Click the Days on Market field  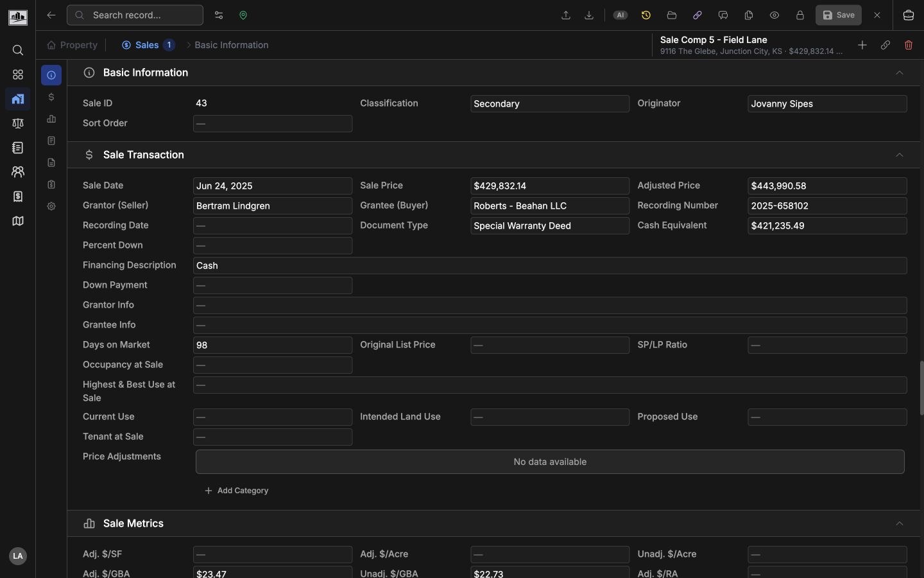[x=273, y=346]
